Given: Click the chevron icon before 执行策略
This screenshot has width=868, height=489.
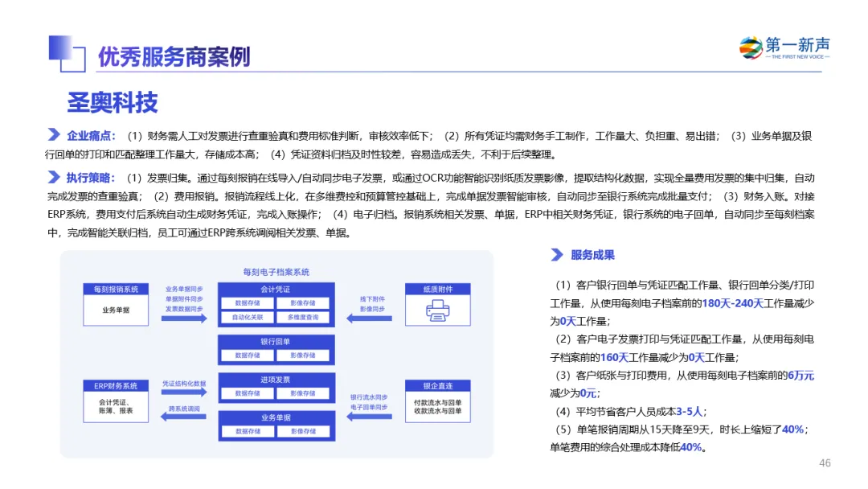Looking at the screenshot, I should [x=54, y=177].
